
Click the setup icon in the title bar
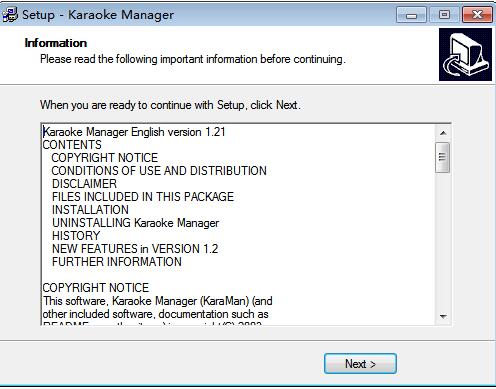[9, 15]
